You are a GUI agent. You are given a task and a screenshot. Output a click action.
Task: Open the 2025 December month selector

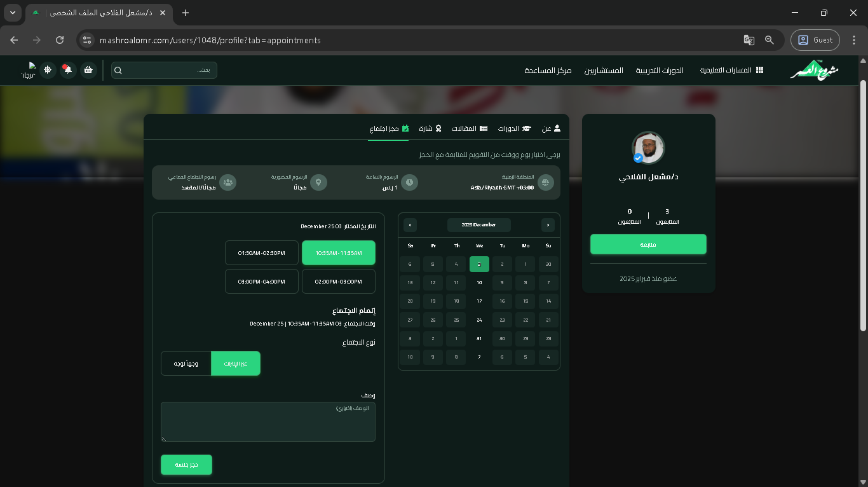[x=478, y=225]
